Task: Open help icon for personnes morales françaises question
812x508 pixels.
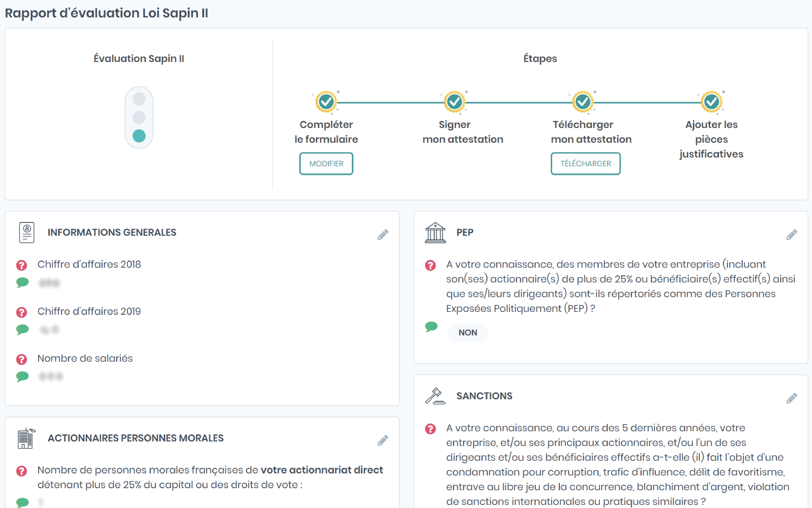Action: [22, 471]
